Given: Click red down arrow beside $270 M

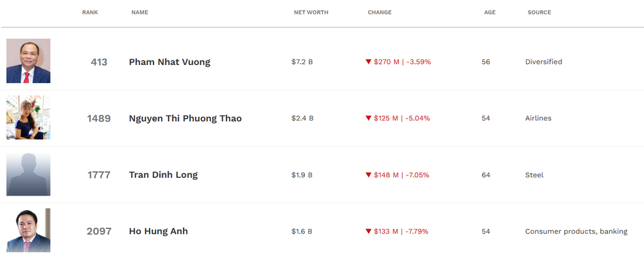Looking at the screenshot, I should (x=369, y=62).
